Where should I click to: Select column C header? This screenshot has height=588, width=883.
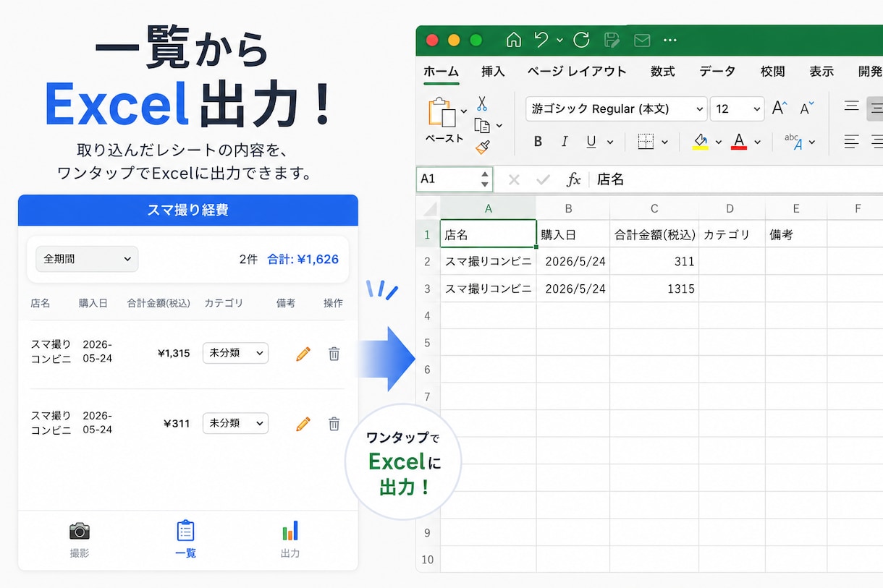(x=654, y=208)
